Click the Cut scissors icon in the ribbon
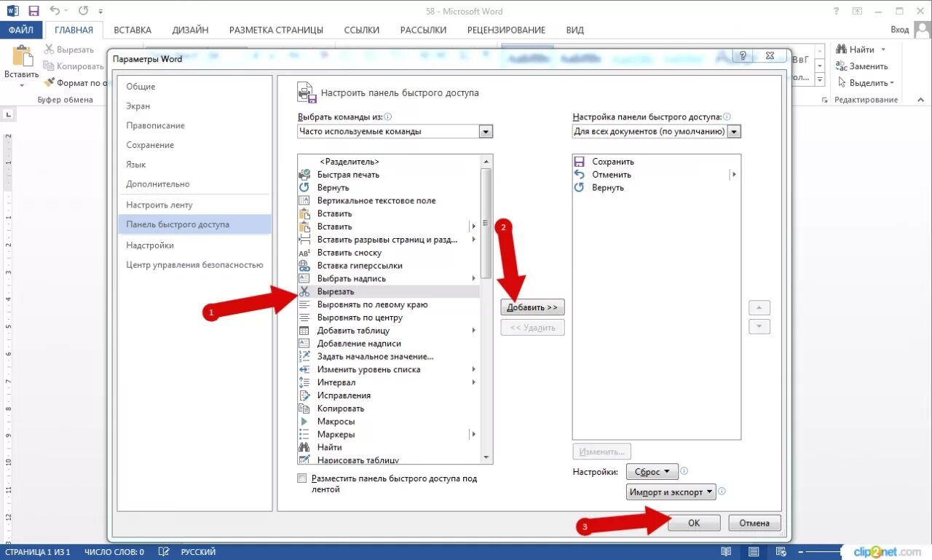Image resolution: width=932 pixels, height=560 pixels. click(50, 50)
